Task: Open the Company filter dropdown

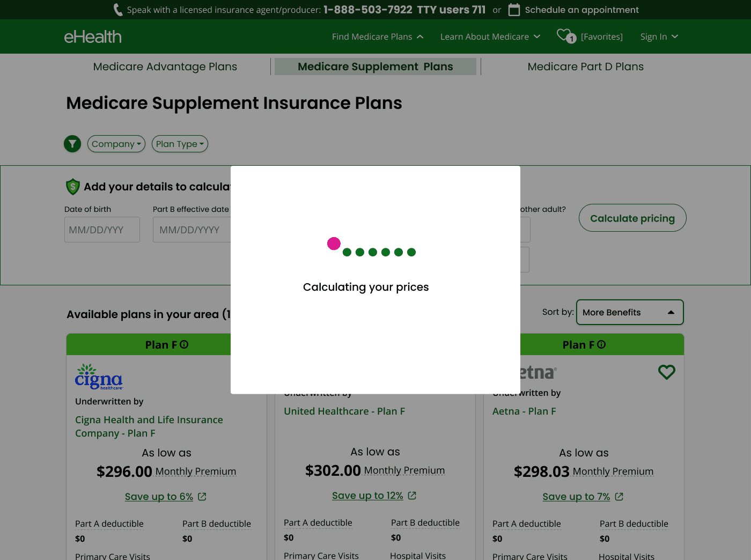Action: coord(116,144)
